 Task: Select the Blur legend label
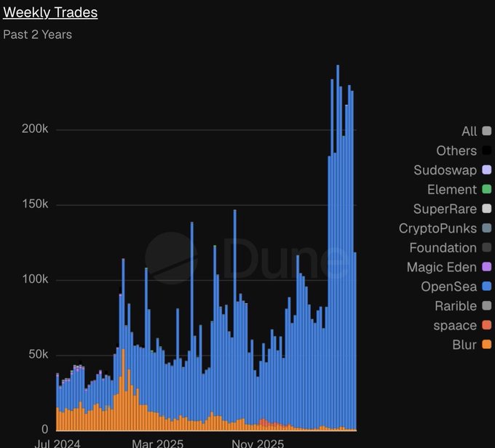(464, 345)
